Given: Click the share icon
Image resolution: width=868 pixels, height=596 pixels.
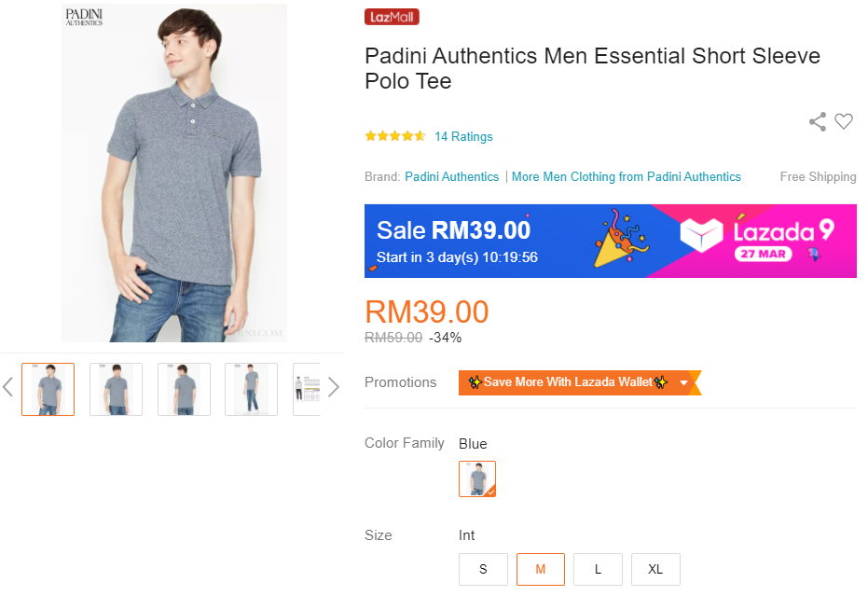Looking at the screenshot, I should click(x=818, y=121).
